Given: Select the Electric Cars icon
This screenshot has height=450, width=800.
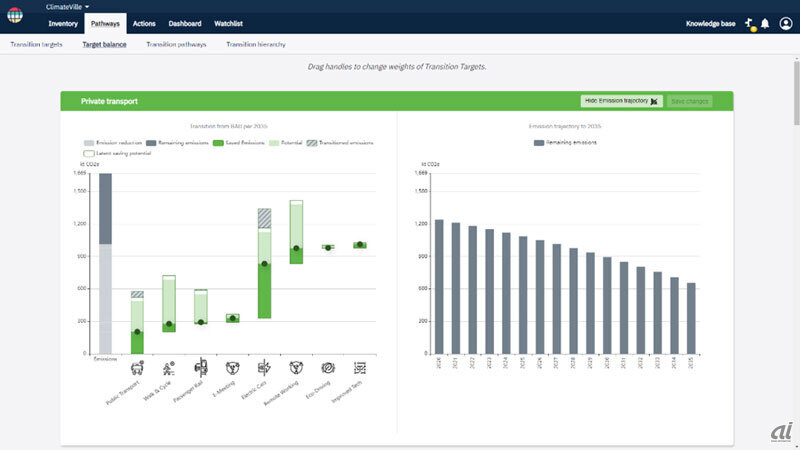Looking at the screenshot, I should (x=264, y=367).
